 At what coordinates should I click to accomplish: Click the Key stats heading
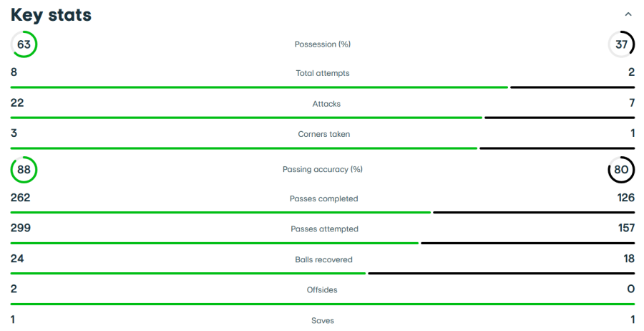(x=51, y=15)
